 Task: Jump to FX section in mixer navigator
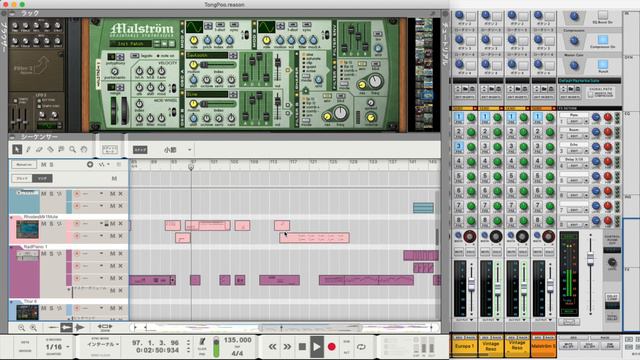pos(627,269)
